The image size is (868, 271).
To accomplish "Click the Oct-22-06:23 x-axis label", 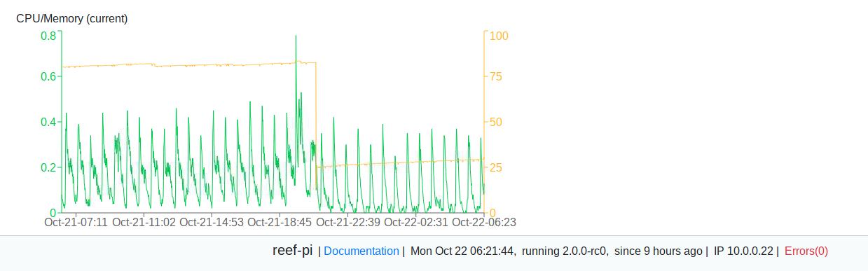I will 484,223.
